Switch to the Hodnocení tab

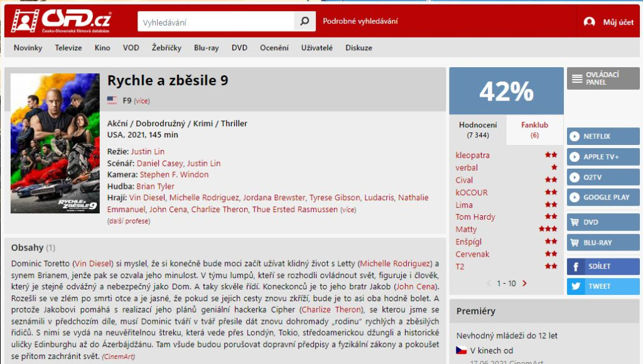[x=478, y=129]
